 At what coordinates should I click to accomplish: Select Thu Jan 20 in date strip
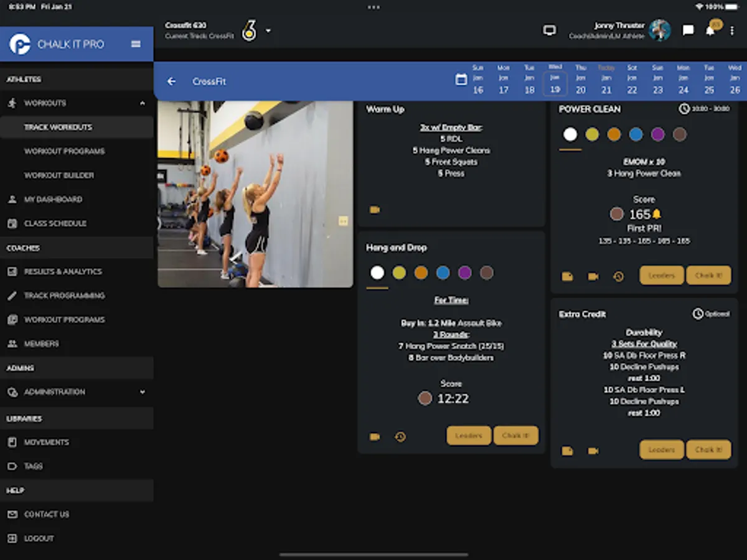pos(580,79)
